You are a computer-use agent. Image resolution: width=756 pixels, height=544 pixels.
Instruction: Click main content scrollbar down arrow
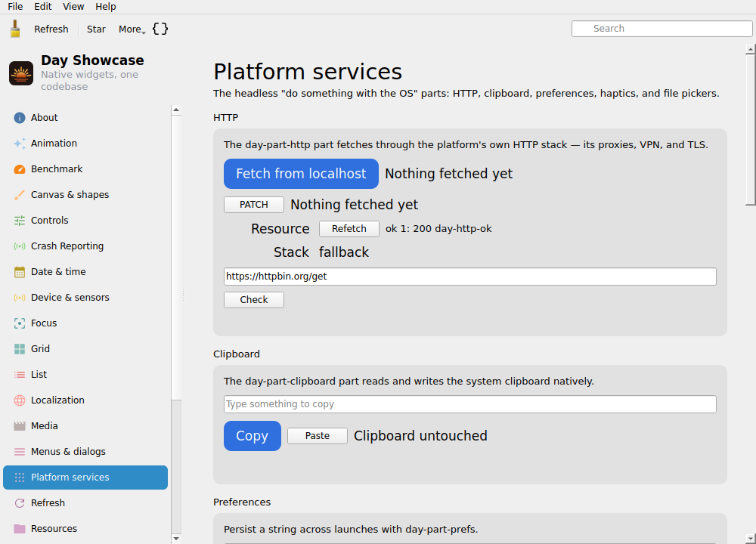(750, 539)
